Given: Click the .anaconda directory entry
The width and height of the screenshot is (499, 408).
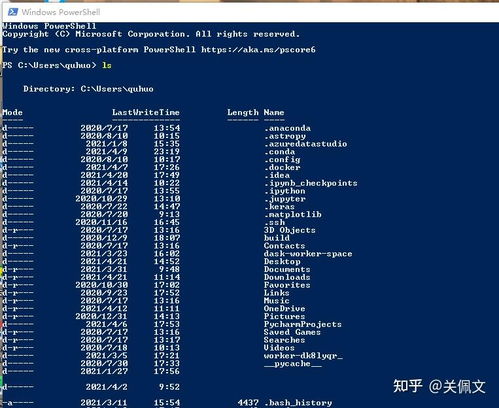Looking at the screenshot, I should tap(287, 128).
